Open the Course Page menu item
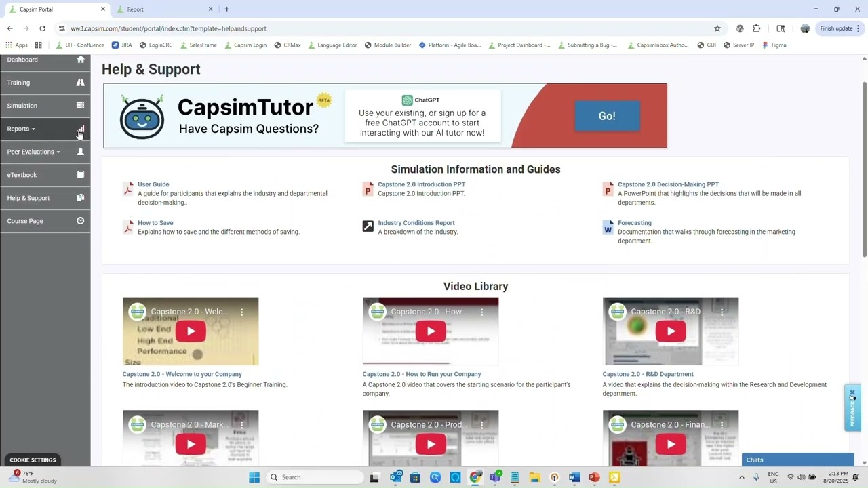Viewport: 868px width, 488px height. pyautogui.click(x=45, y=221)
